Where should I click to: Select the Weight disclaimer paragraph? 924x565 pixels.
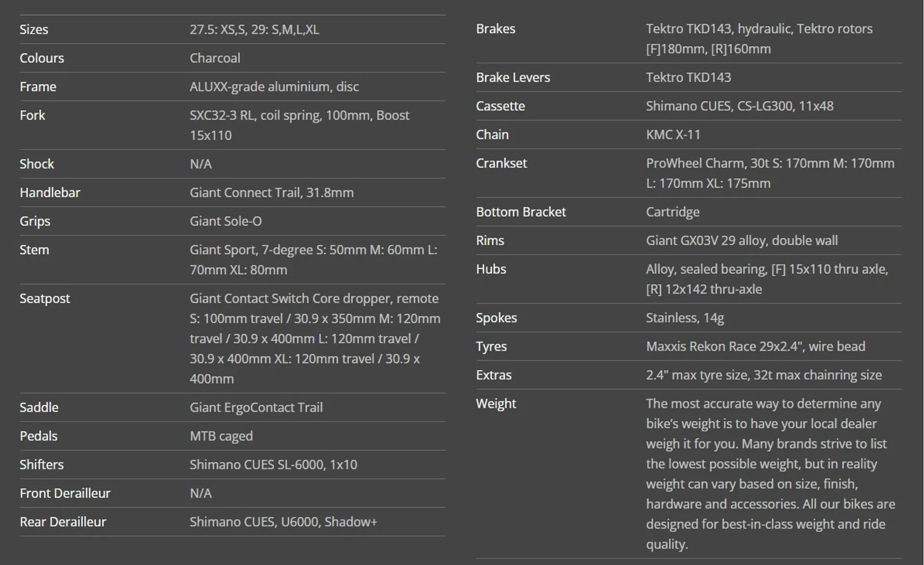[x=770, y=474]
